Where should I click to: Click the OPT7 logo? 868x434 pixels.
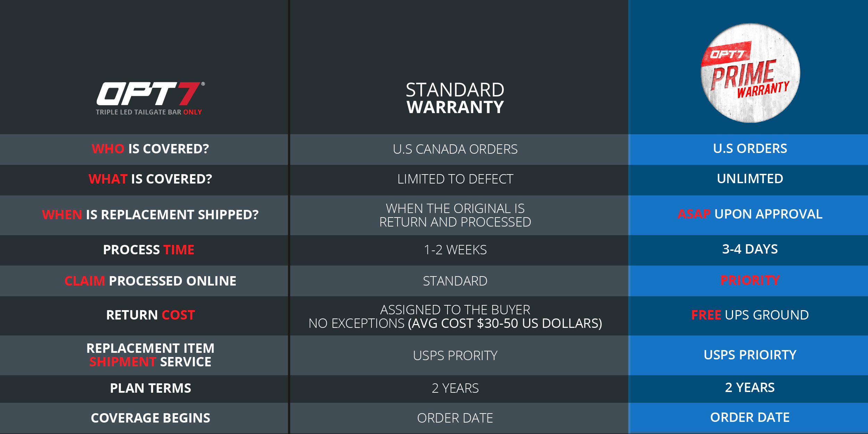[150, 94]
